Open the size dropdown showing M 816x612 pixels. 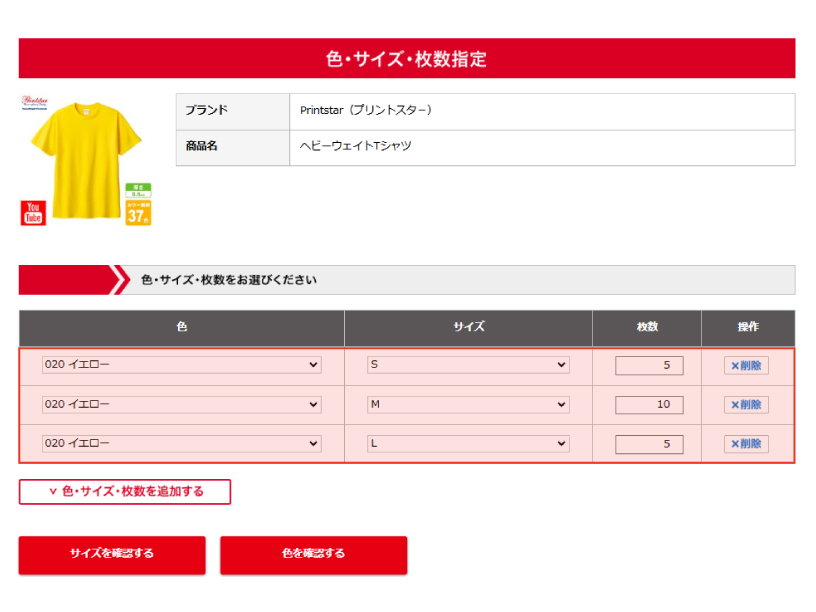coord(468,405)
